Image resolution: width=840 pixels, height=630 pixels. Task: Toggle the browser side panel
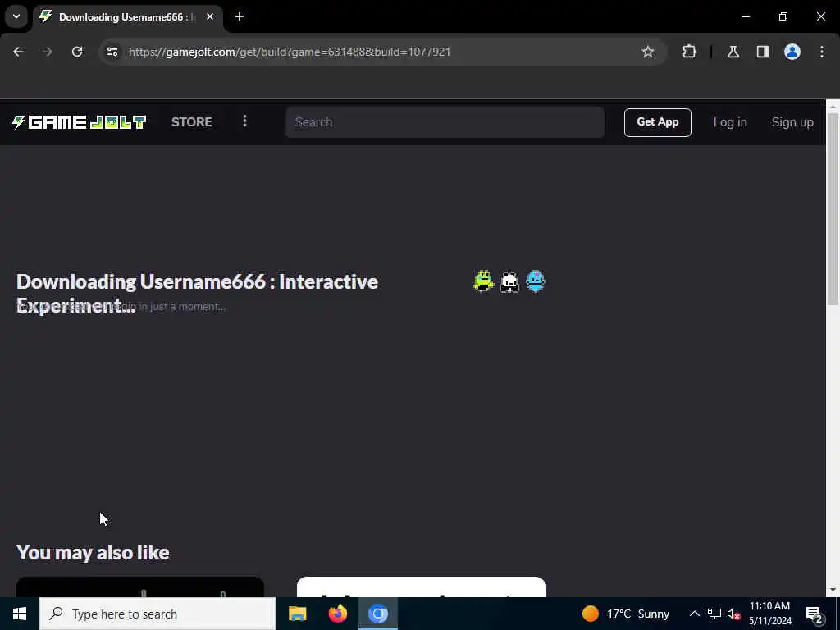pyautogui.click(x=762, y=52)
